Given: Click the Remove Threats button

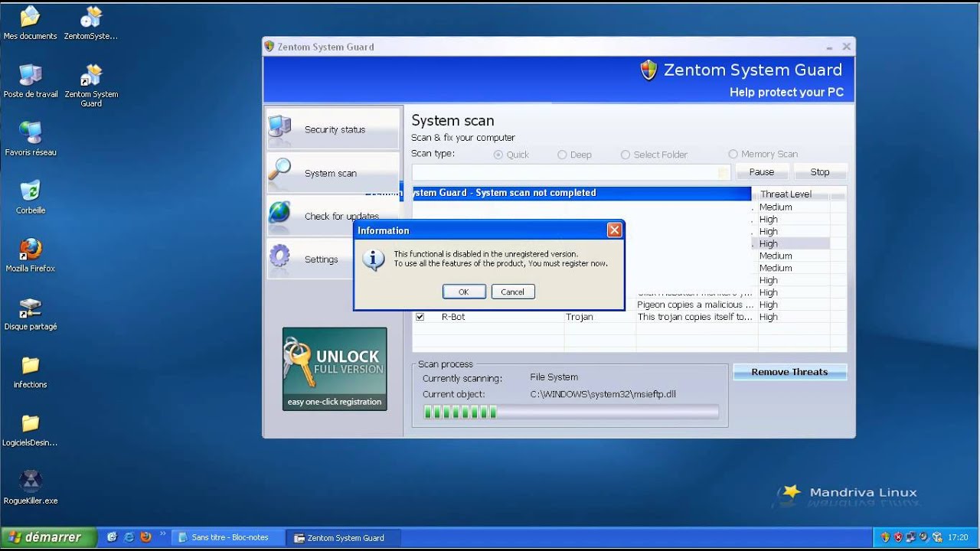Looking at the screenshot, I should 790,372.
